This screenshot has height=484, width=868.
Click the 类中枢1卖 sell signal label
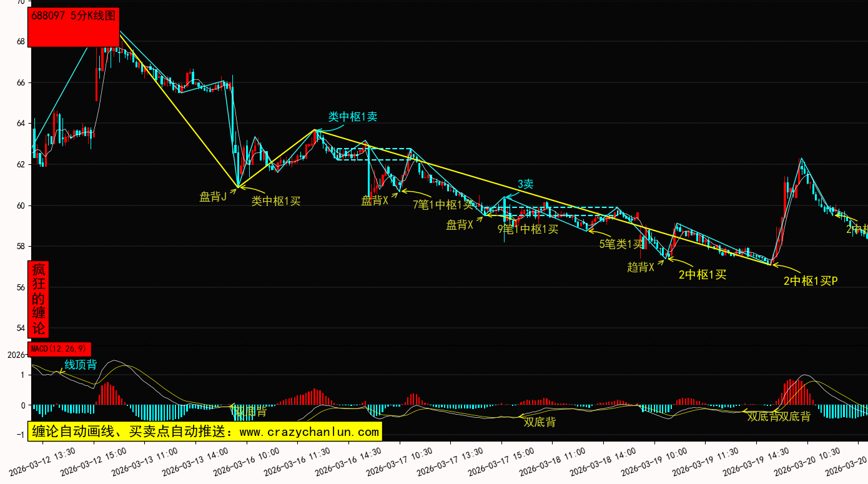coord(353,116)
